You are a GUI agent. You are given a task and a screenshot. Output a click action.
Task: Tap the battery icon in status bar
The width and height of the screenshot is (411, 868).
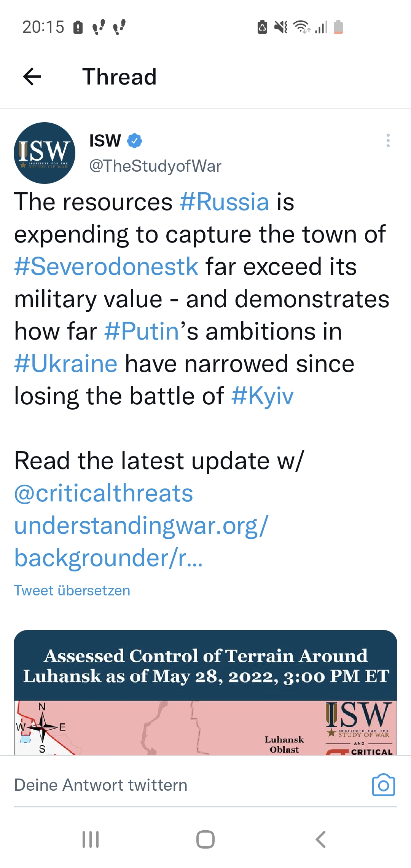click(x=338, y=27)
